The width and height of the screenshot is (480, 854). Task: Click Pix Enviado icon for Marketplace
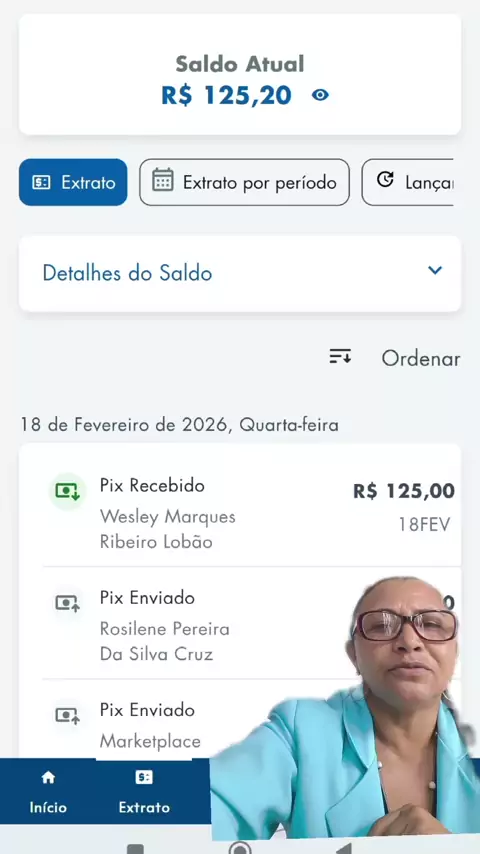coord(68,715)
